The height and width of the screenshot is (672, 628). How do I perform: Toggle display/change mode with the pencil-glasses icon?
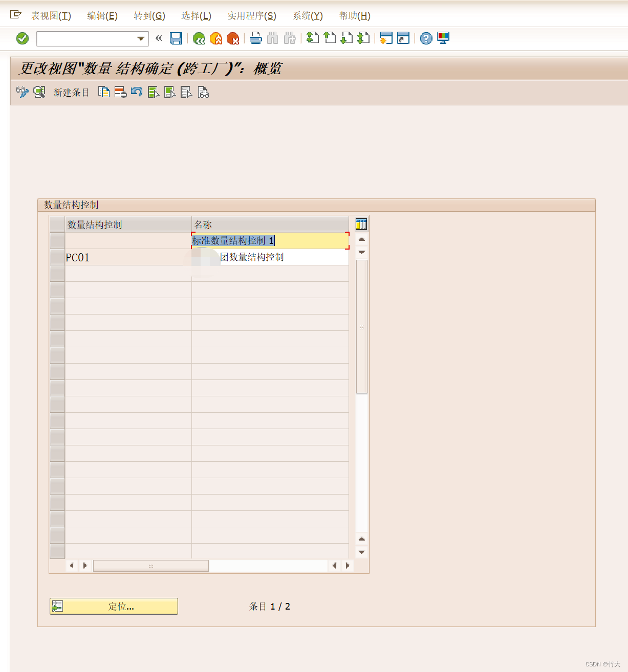pyautogui.click(x=22, y=93)
